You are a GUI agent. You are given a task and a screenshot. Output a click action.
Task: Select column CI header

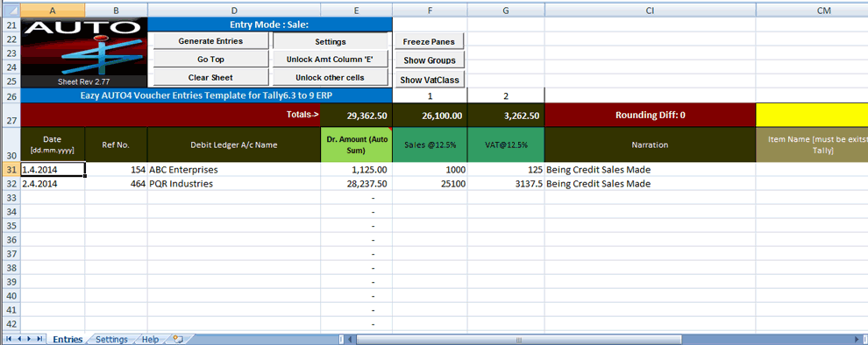pyautogui.click(x=650, y=11)
